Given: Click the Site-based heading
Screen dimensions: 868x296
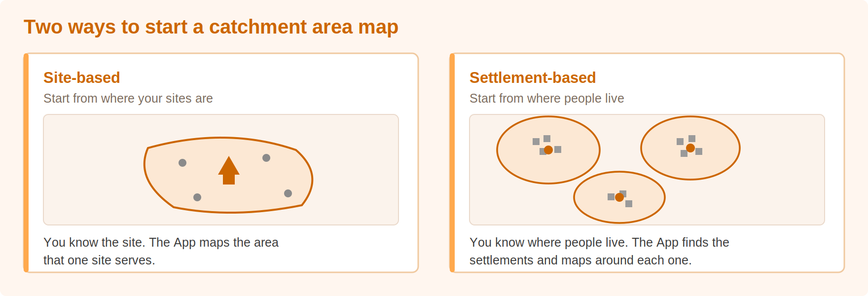Looking at the screenshot, I should pos(82,77).
